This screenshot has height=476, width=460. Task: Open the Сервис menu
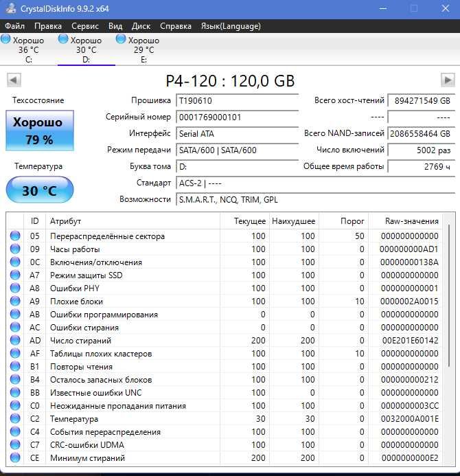pos(85,26)
